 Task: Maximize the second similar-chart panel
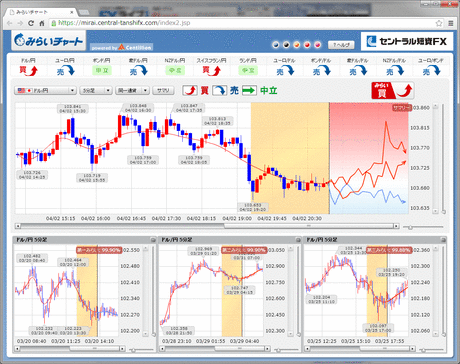[298, 240]
